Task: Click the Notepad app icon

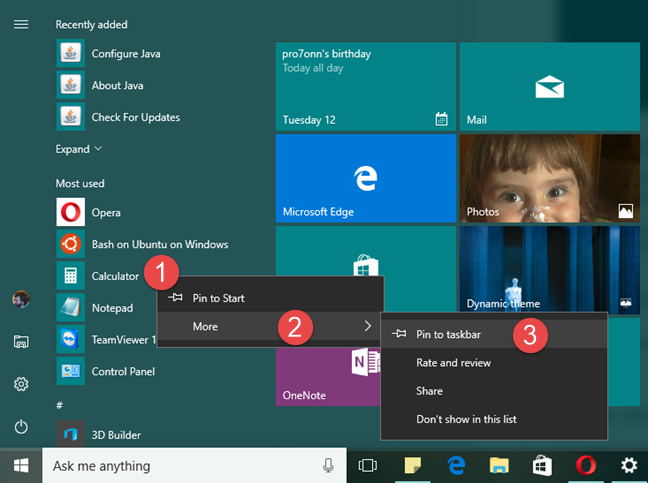Action: 71,307
